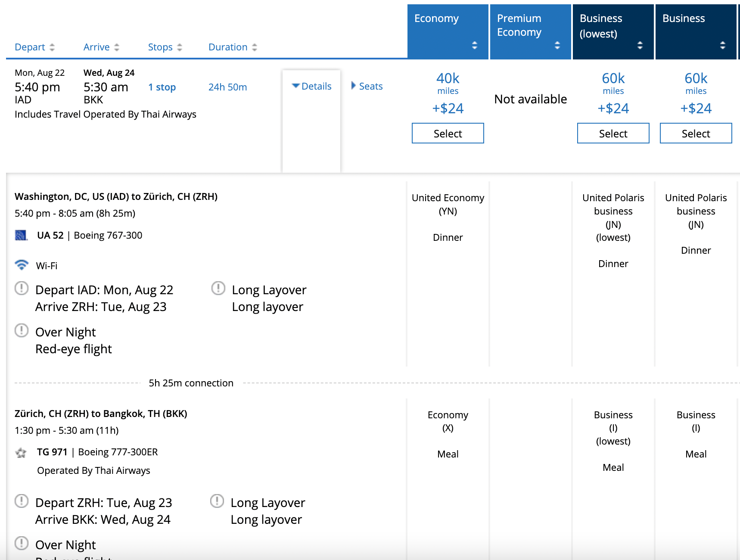
Task: Click the Wi-Fi icon on the IAD-ZRH segment
Action: coord(21,265)
